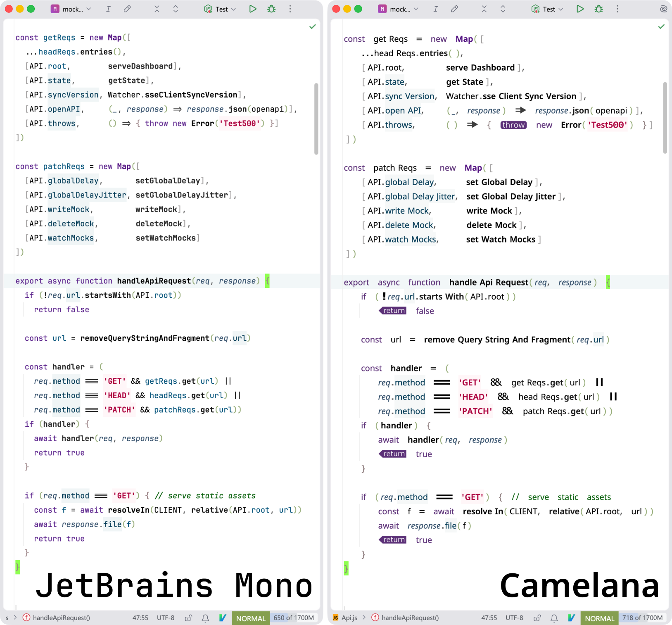Click the expand-all arrows icon in the left window toolbar
Screen dimensions: 672x625
click(x=176, y=9)
